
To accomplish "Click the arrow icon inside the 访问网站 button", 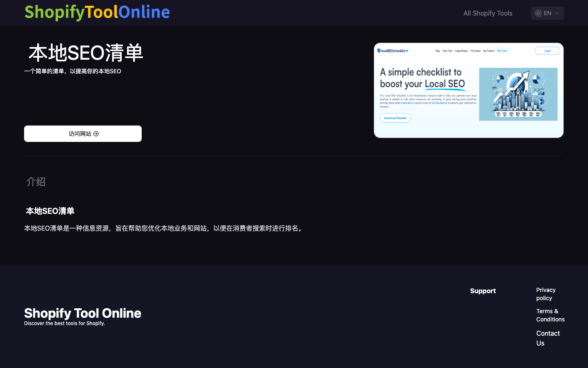I will pyautogui.click(x=96, y=134).
